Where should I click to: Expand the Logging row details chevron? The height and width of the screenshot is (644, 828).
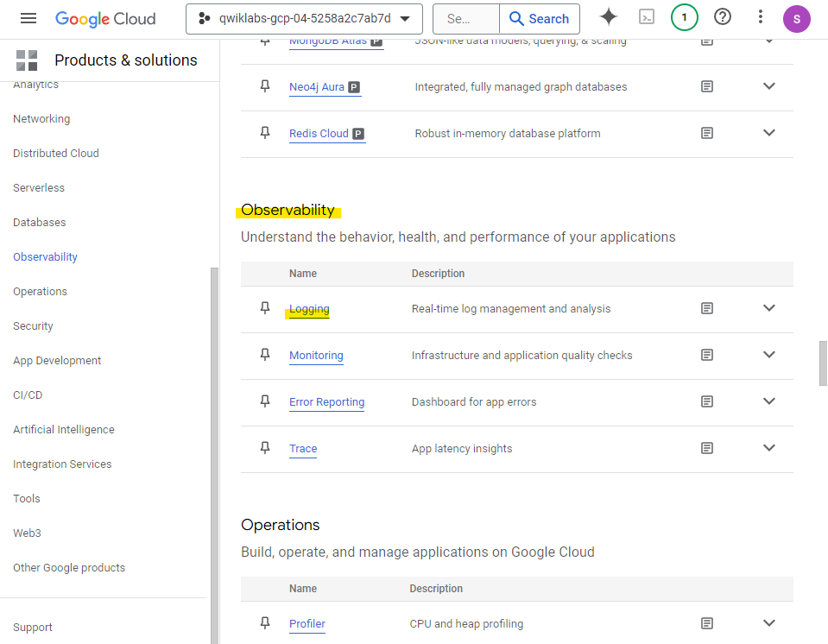[x=769, y=308]
